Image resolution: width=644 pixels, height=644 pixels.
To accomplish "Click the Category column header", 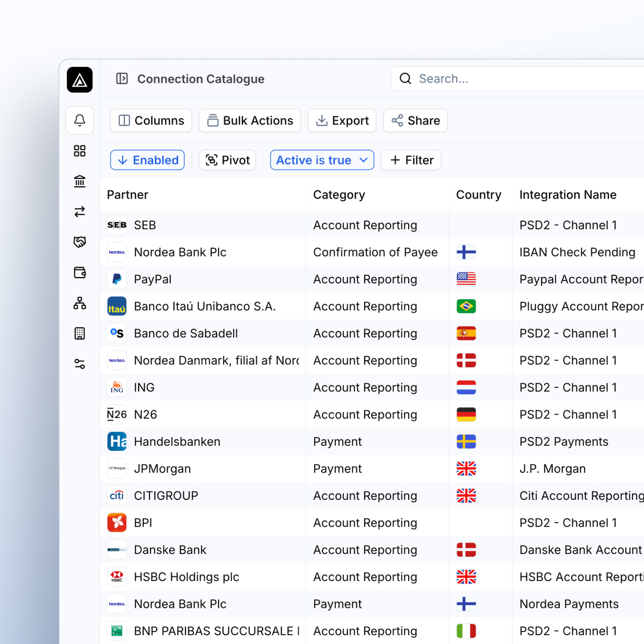I will point(339,195).
